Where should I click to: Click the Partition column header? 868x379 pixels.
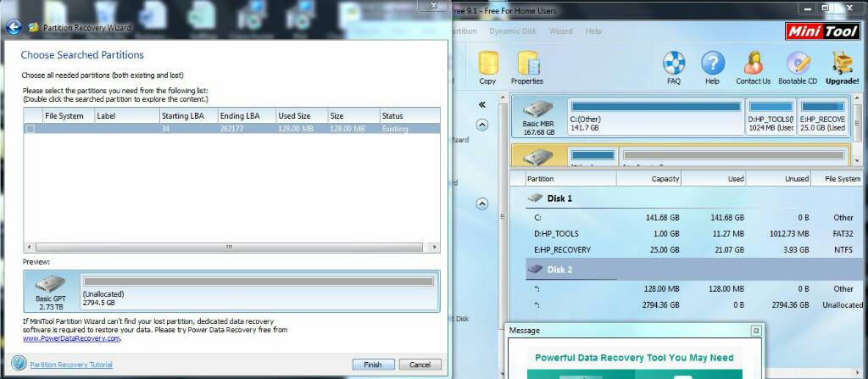tap(570, 179)
